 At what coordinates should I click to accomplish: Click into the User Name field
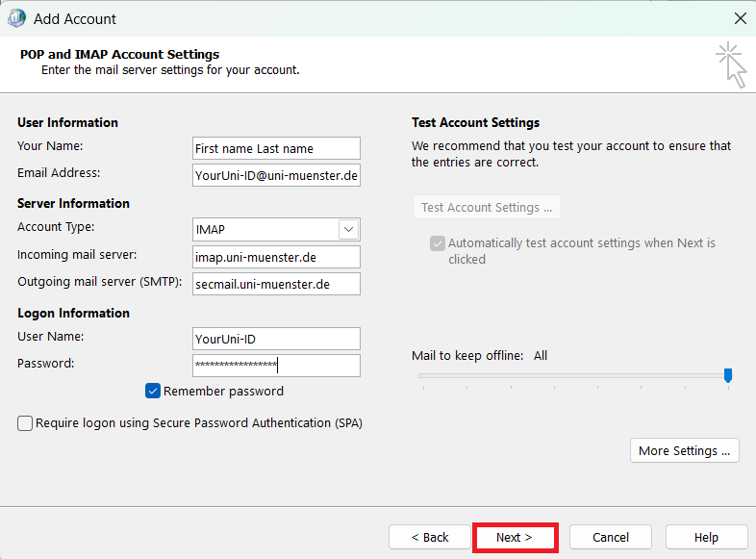pyautogui.click(x=276, y=339)
